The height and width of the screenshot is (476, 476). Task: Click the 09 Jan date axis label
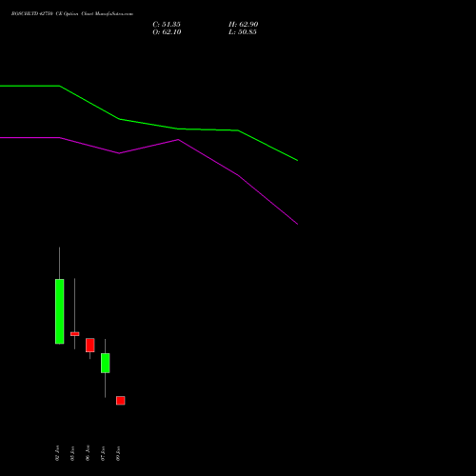[118, 453]
